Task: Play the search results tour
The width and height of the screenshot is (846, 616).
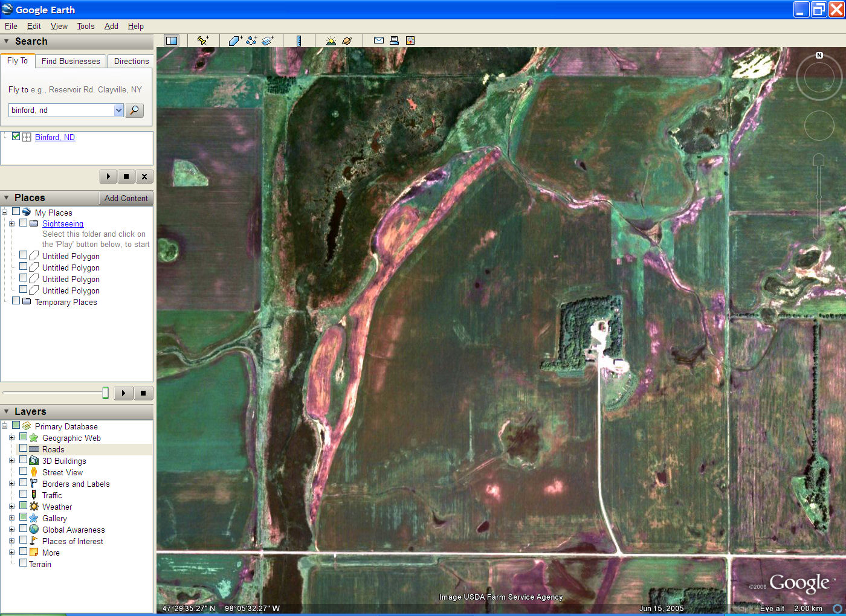Action: 108,176
